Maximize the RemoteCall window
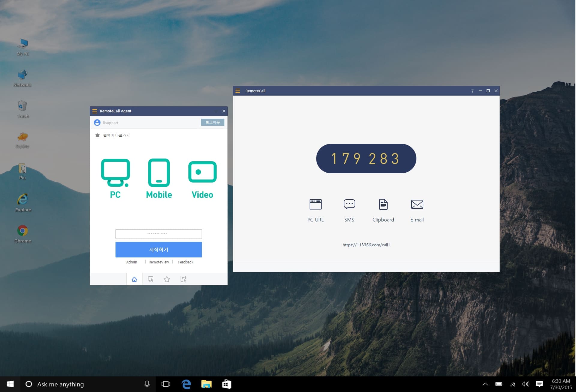This screenshot has height=392, width=576. pos(488,91)
